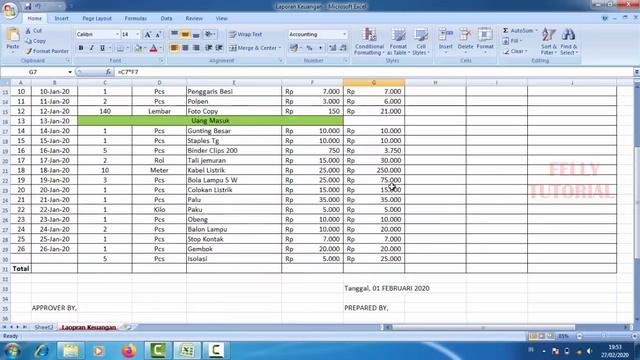Open the Formulas ribbon tab
This screenshot has height=360, width=640.
(136, 18)
